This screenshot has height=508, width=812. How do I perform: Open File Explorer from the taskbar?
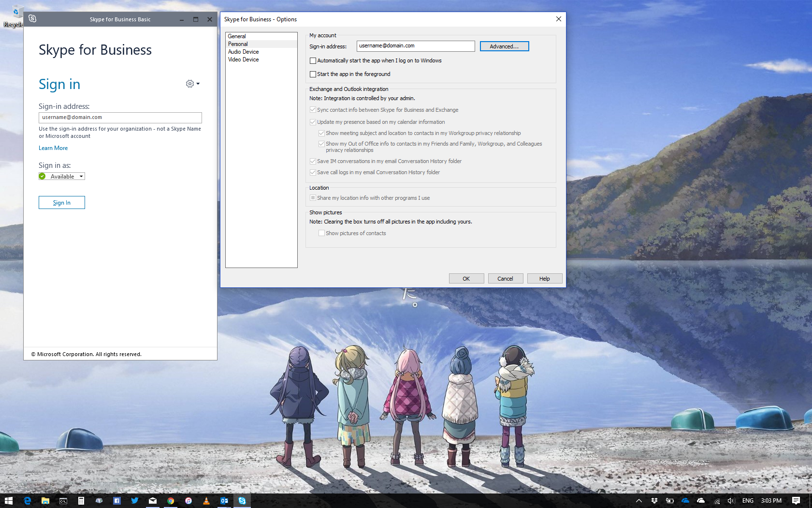[x=45, y=501]
